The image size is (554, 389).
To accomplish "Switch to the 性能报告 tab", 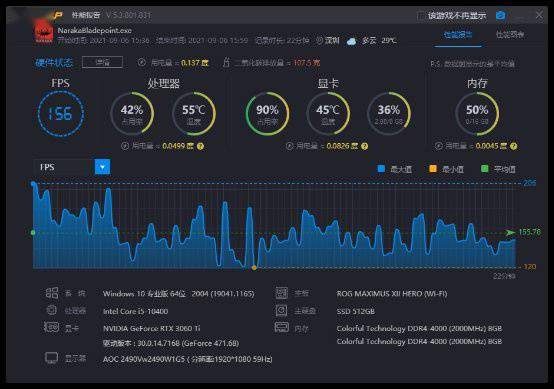I will [x=458, y=35].
